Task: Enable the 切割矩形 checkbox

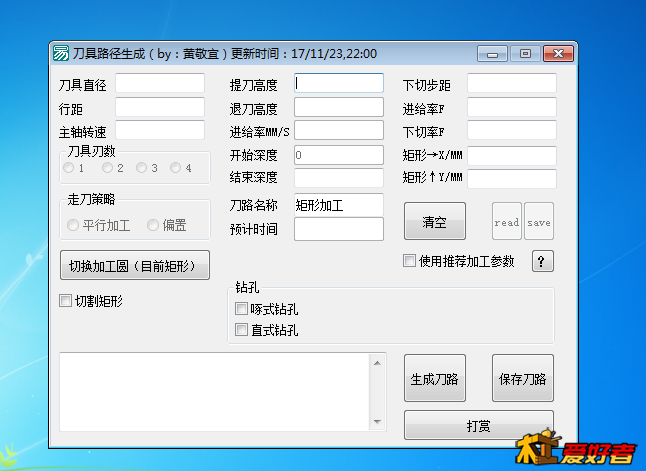Action: [66, 300]
